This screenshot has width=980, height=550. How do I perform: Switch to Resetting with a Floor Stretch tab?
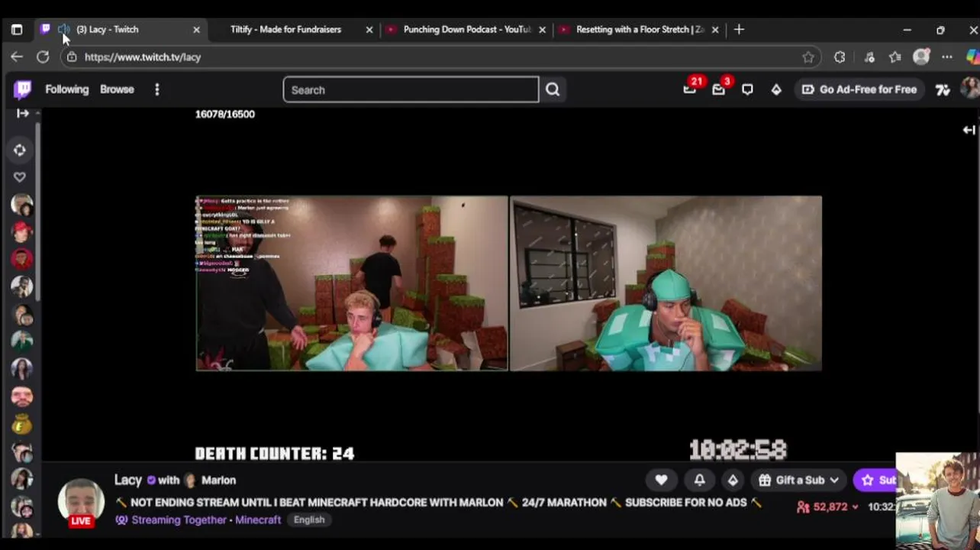click(x=640, y=29)
